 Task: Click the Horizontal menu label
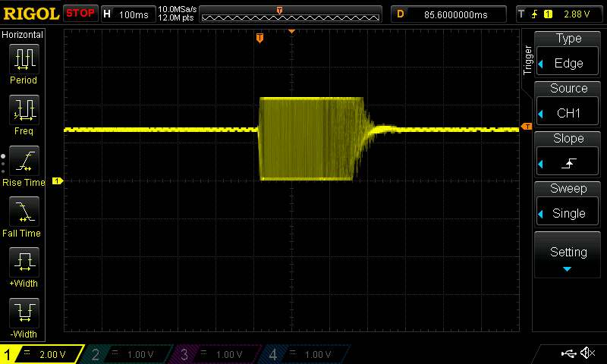[23, 35]
